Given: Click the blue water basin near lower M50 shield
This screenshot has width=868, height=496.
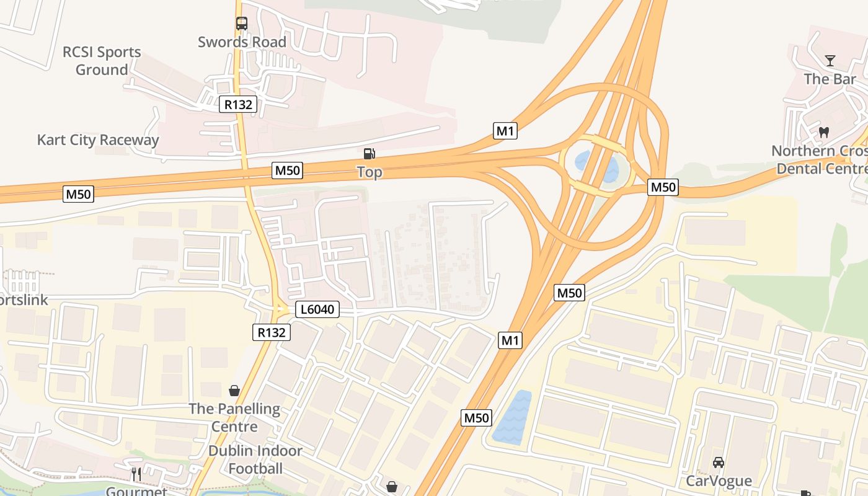Looking at the screenshot, I should point(512,417).
